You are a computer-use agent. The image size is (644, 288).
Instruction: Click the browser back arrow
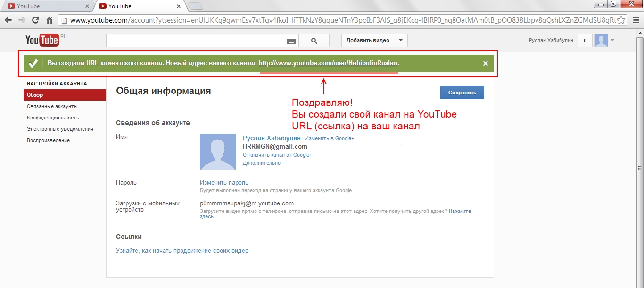[8, 20]
